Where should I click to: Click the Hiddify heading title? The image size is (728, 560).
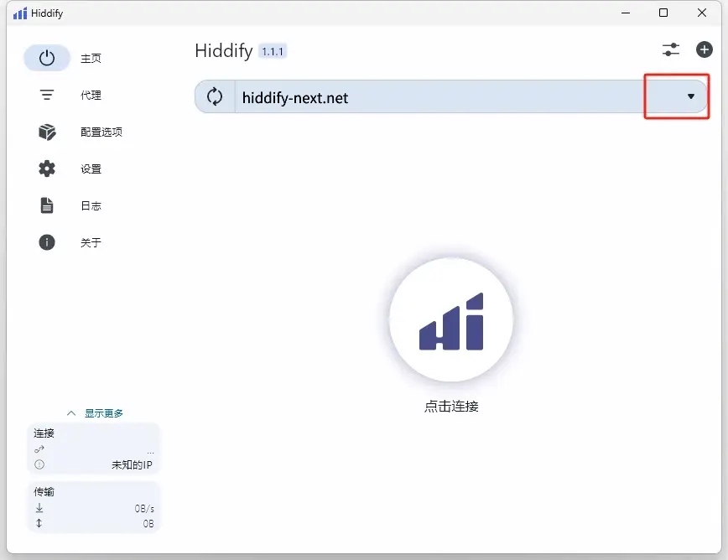(x=224, y=51)
